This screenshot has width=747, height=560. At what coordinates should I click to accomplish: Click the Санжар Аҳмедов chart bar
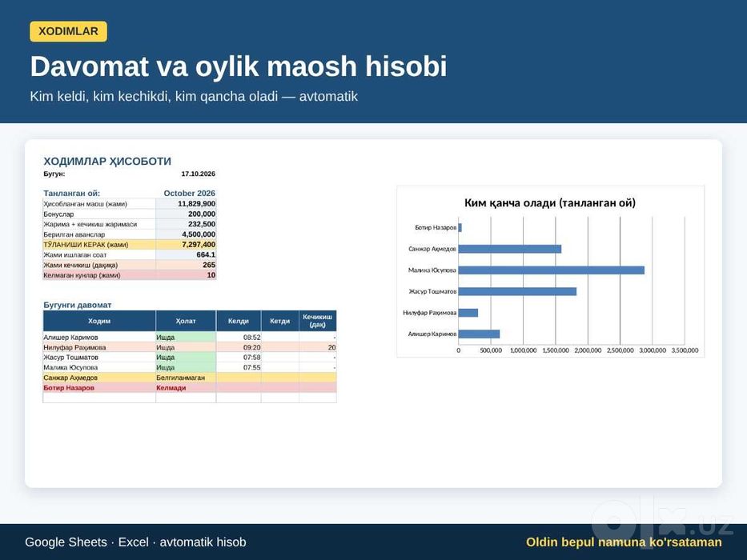(x=510, y=249)
